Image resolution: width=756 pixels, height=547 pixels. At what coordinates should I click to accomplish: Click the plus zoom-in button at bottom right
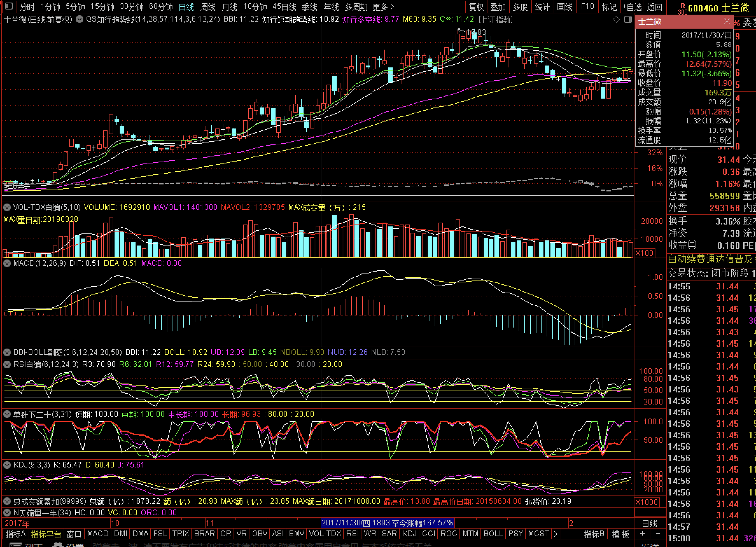tap(642, 534)
